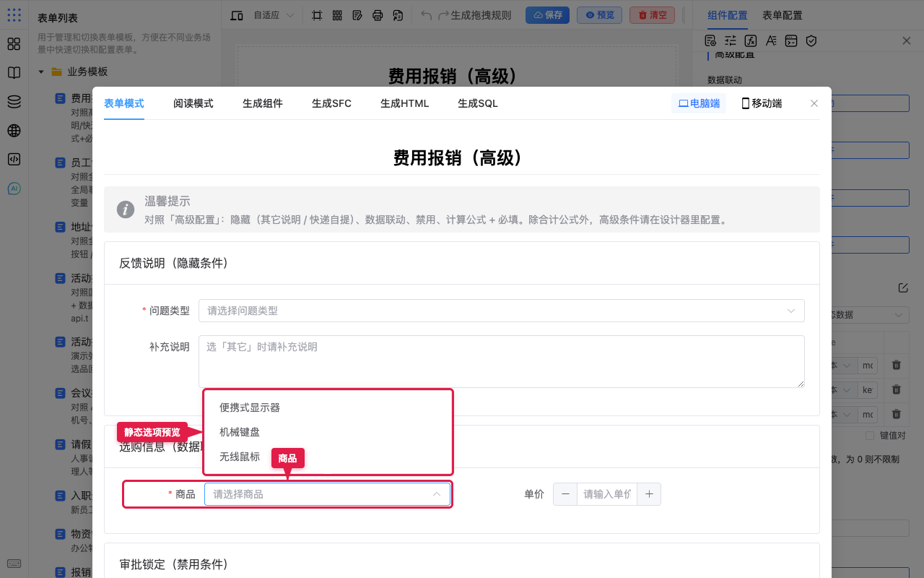
Task: Choose 无线鼠标 from dropdown list
Action: coord(328,457)
